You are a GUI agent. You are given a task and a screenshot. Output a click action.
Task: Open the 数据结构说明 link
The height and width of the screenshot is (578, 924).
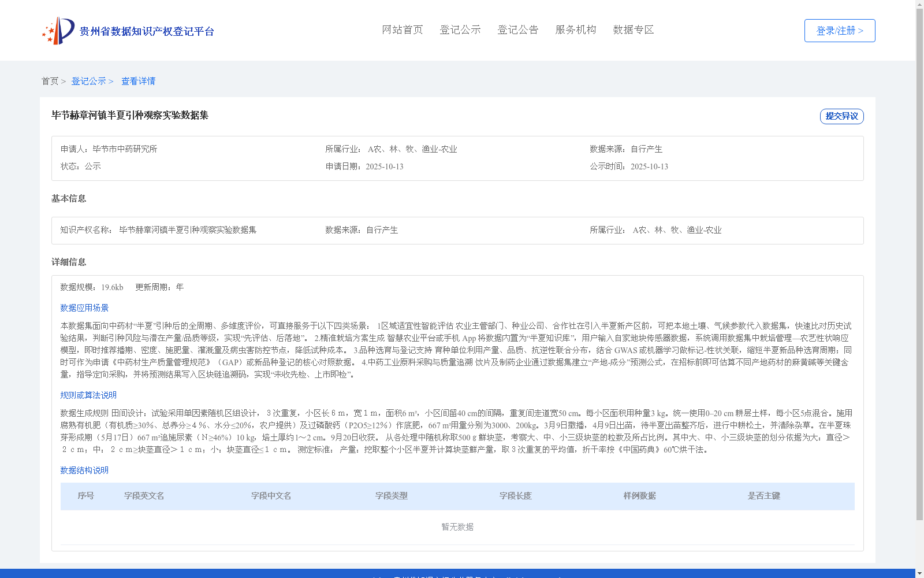[84, 470]
